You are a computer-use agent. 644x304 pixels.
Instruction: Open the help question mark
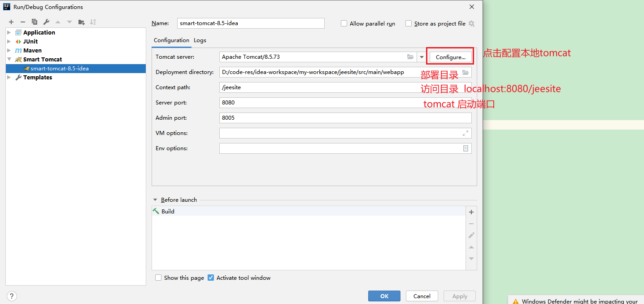pyautogui.click(x=12, y=296)
